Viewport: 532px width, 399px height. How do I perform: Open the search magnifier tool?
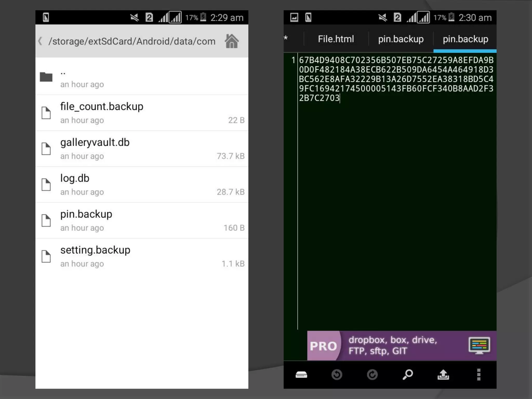click(x=408, y=375)
